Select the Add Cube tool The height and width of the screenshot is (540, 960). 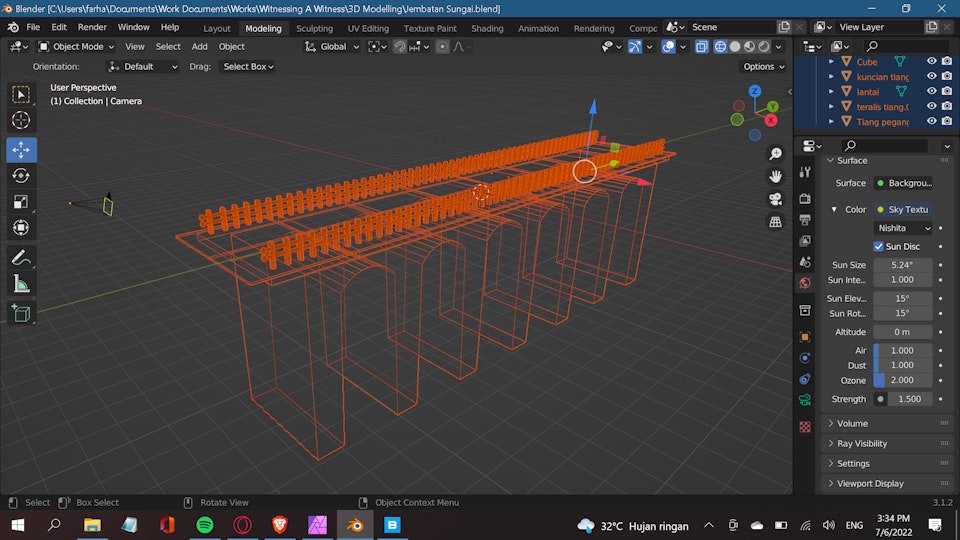tap(21, 313)
